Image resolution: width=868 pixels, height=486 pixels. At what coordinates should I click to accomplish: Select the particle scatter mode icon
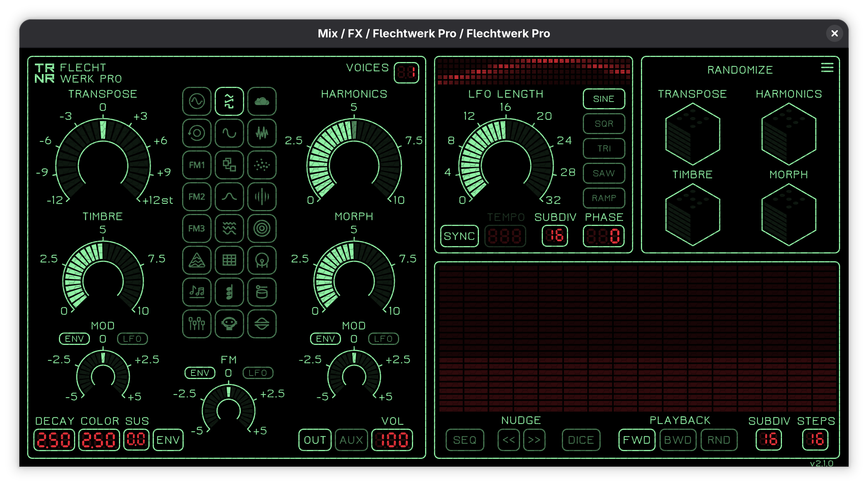click(262, 165)
